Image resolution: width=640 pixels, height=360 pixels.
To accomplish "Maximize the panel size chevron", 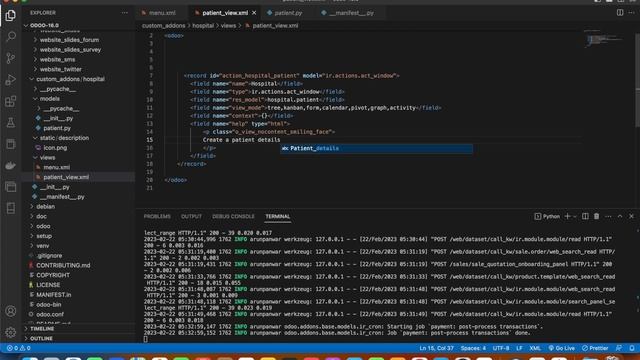I will pos(620,216).
